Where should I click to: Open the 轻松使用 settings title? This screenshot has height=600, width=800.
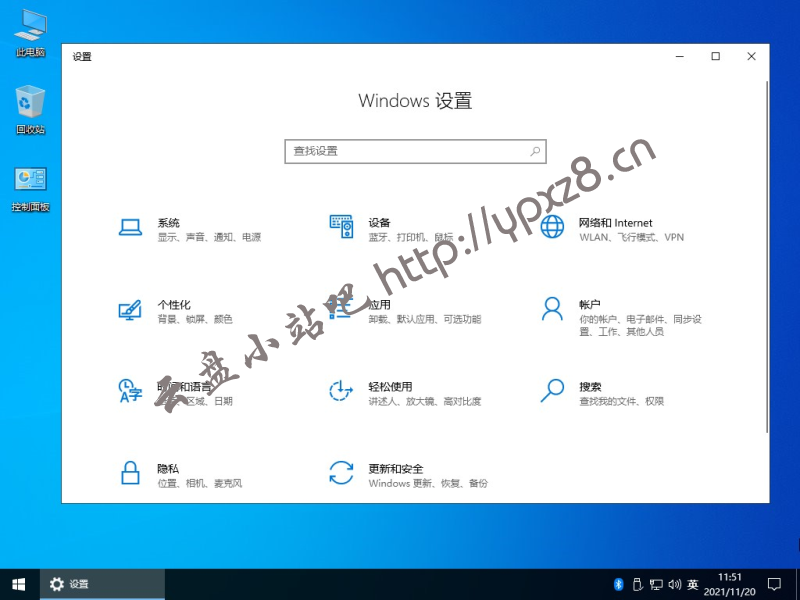[x=390, y=386]
